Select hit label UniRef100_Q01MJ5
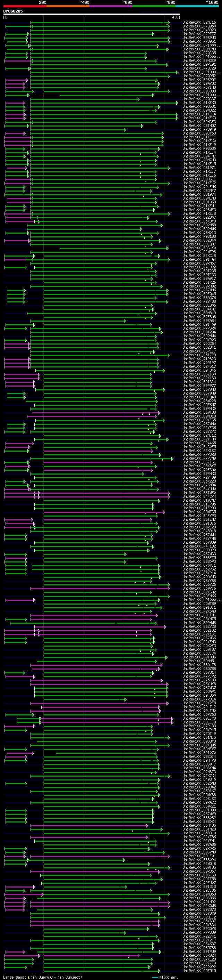This screenshot has height=980, width=222. [x=199, y=737]
